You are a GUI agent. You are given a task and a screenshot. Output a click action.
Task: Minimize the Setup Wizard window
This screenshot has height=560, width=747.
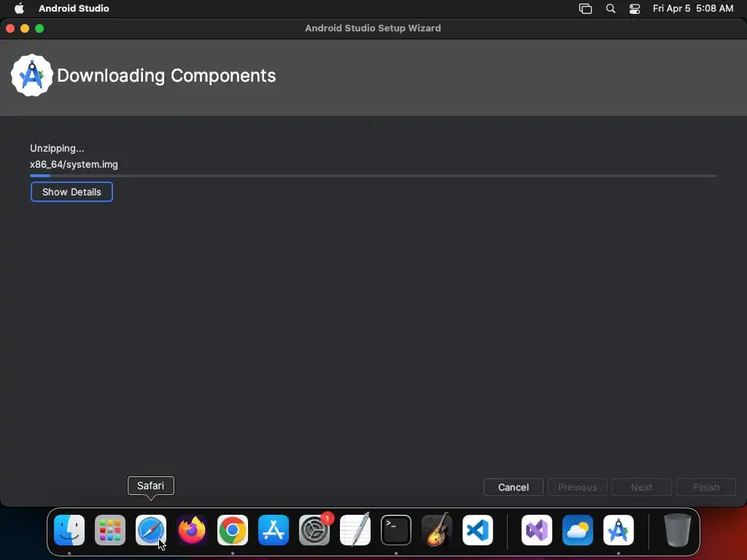tap(25, 28)
